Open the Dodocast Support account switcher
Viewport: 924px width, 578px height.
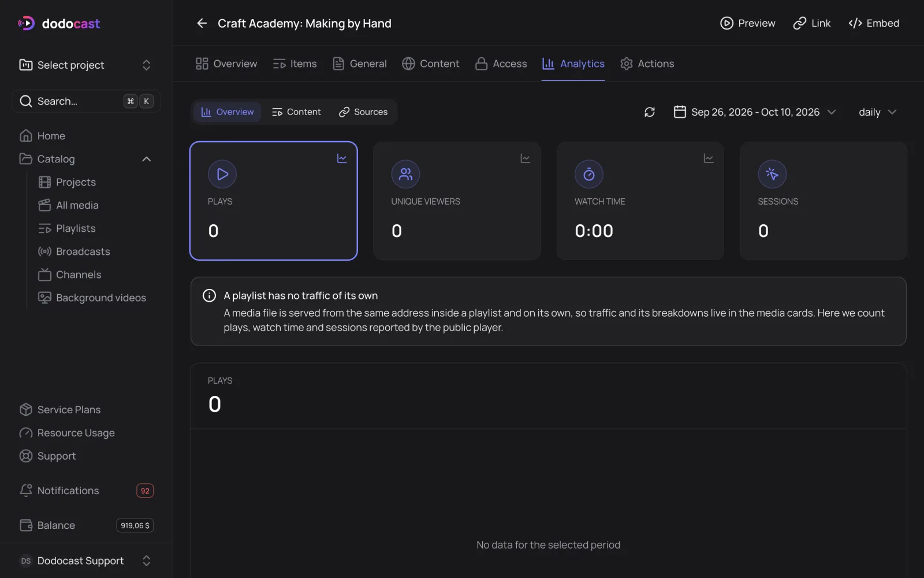pos(86,561)
